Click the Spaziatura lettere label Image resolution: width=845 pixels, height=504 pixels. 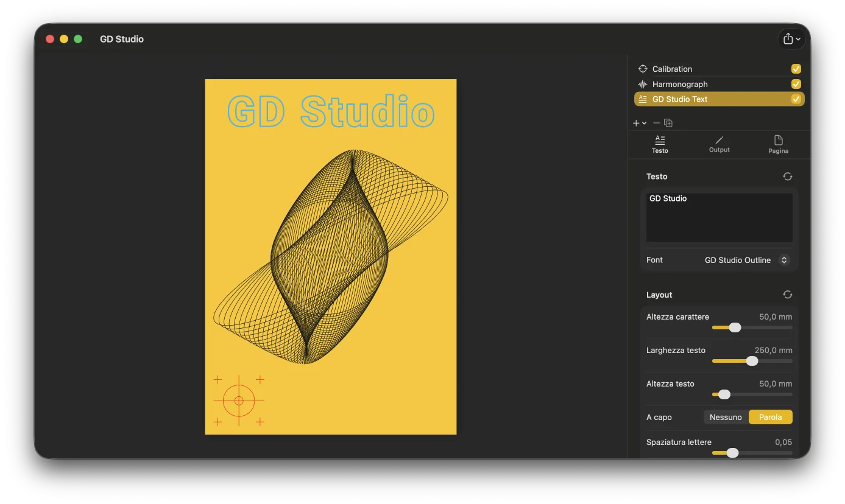[x=679, y=442]
